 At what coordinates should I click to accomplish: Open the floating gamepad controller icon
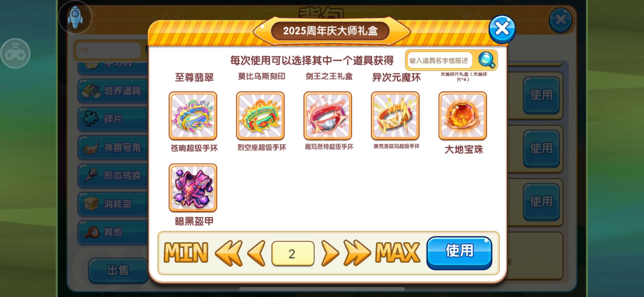(x=15, y=53)
